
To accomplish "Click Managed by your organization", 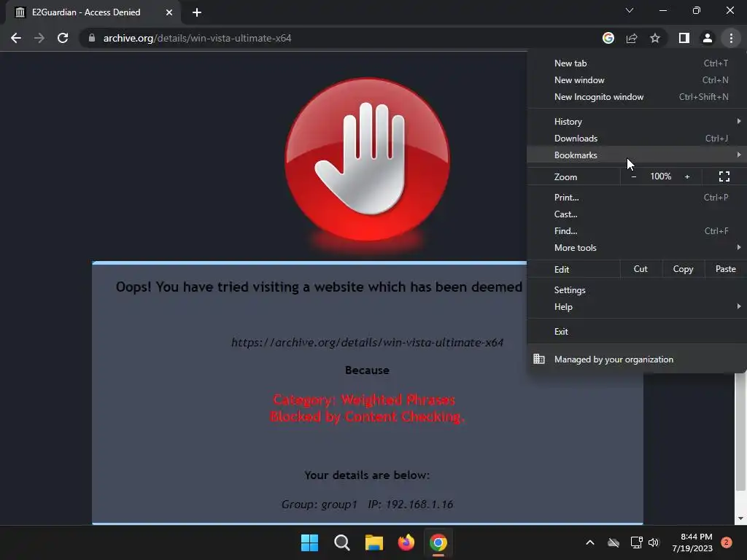I will 637,359.
